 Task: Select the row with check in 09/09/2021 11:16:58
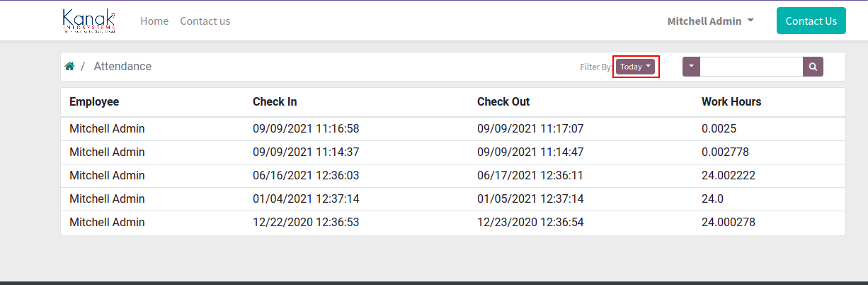tap(453, 128)
